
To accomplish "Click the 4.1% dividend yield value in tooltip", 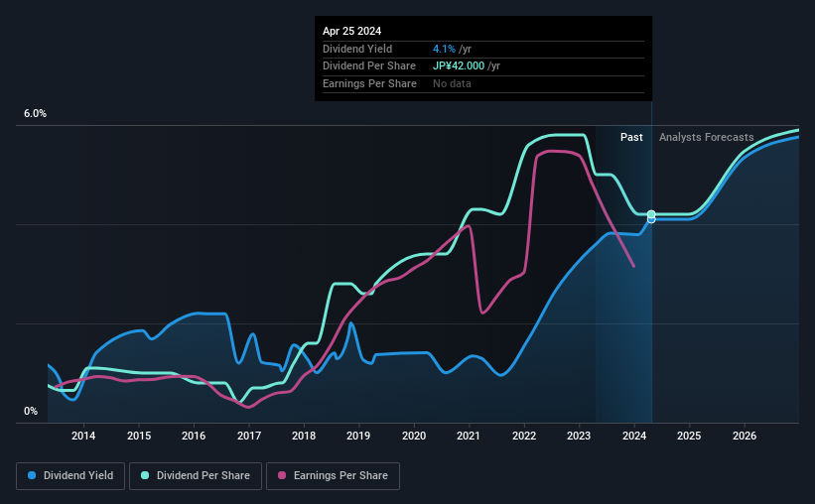I will coord(444,49).
